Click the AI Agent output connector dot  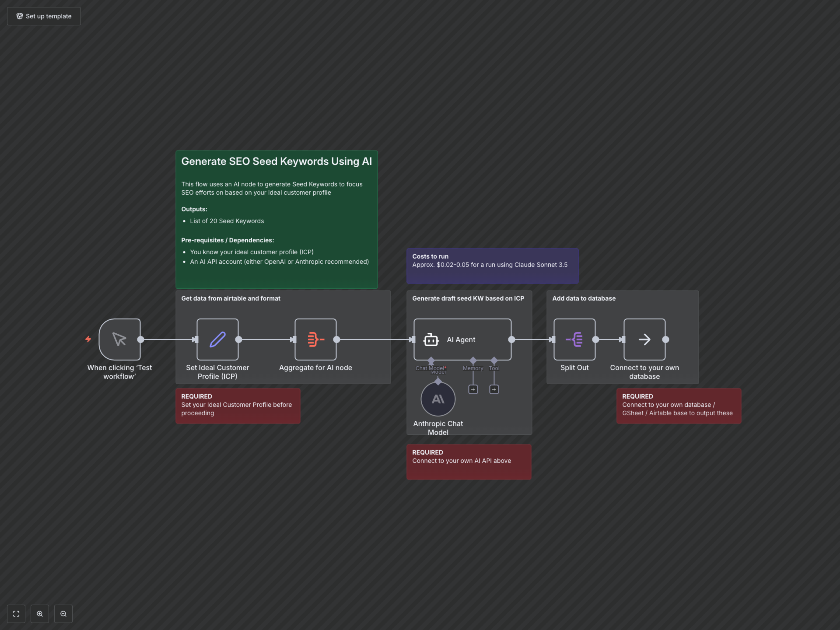point(511,339)
